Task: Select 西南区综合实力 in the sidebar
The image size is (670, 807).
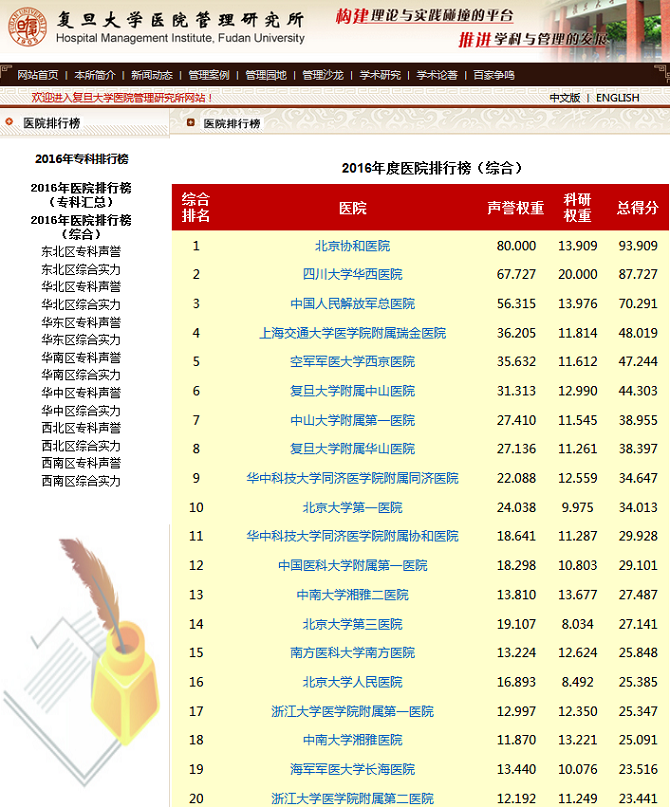Action: [x=81, y=481]
